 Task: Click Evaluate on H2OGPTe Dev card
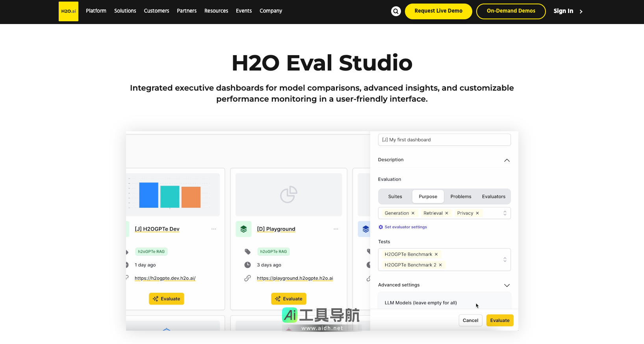click(x=167, y=299)
